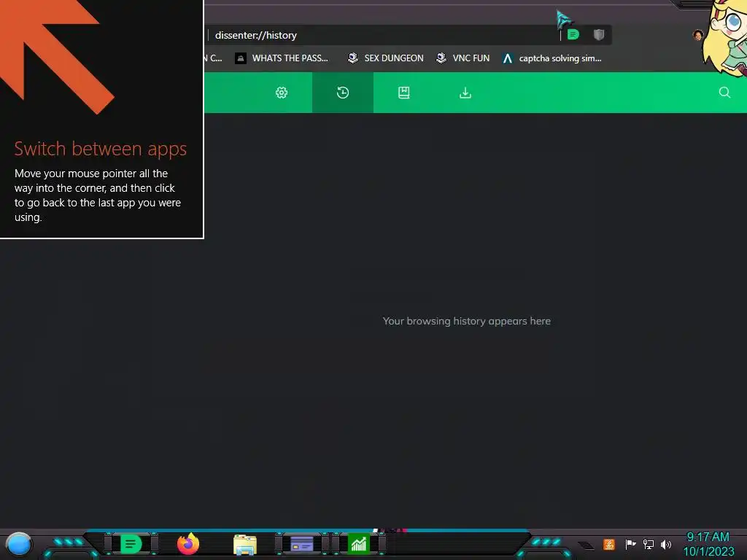The width and height of the screenshot is (747, 560).
Task: Click the 9:17 AM taskbar clock
Action: (708, 537)
